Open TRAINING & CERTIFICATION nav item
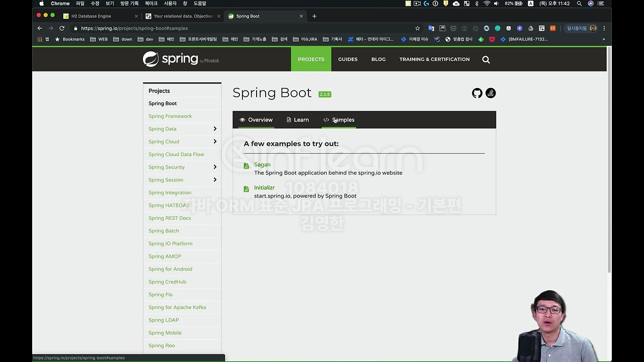644x362 pixels. tap(435, 59)
